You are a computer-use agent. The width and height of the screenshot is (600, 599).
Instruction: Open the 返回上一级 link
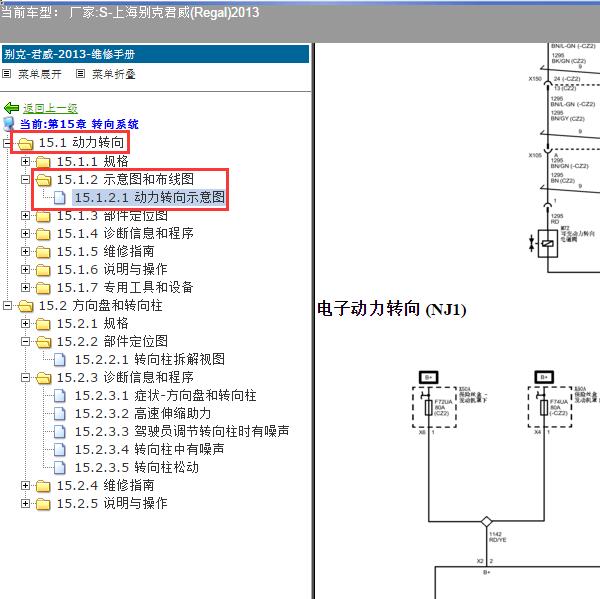[x=50, y=109]
